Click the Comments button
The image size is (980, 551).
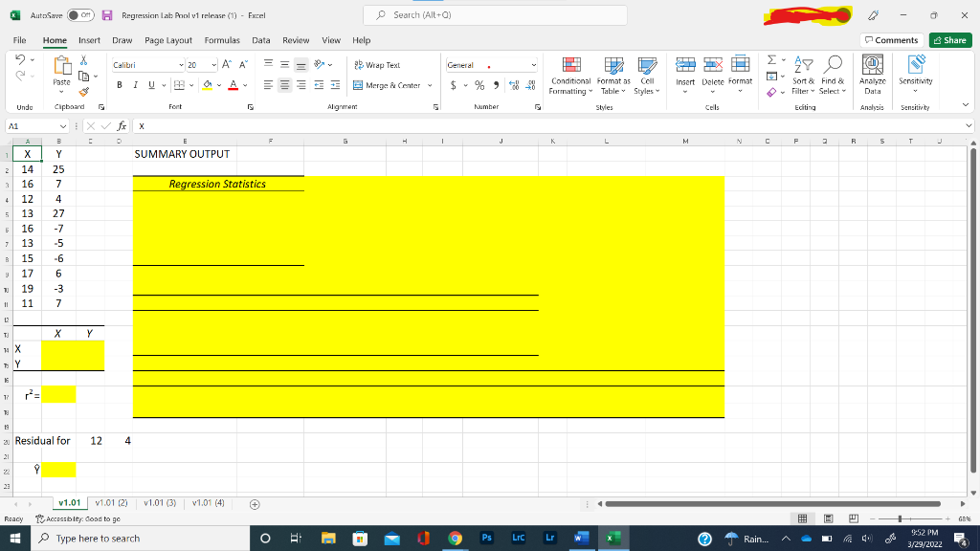pos(892,40)
